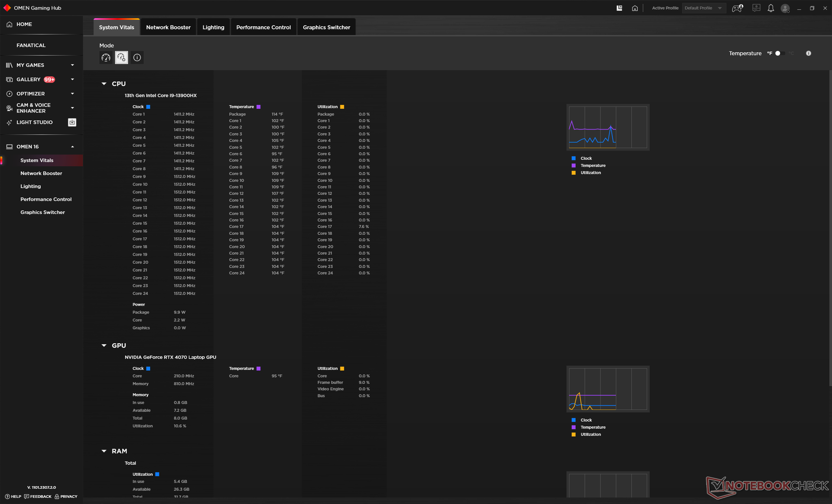Expand the Gallery menu arrow
The width and height of the screenshot is (832, 504).
click(x=72, y=80)
